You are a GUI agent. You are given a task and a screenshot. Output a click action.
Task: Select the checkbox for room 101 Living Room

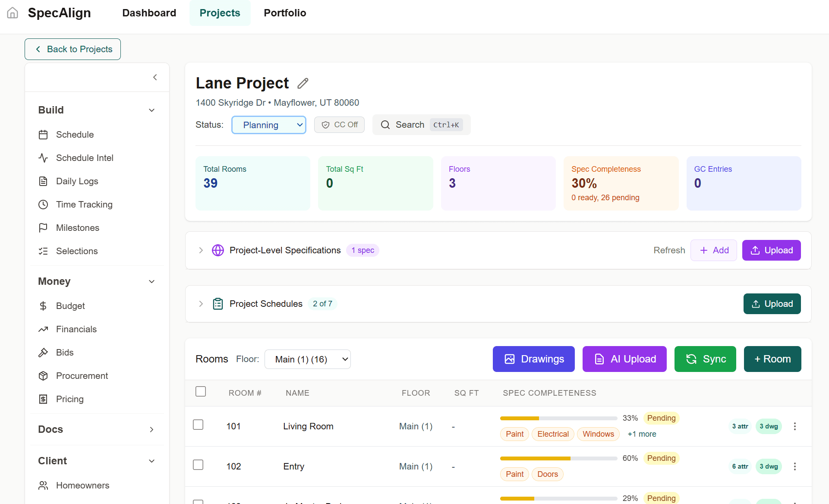(198, 425)
